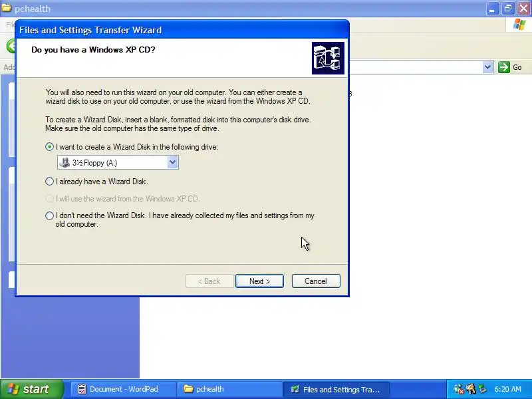Click the Windows flag logo in pchealth window
The image size is (532, 399).
(519, 25)
